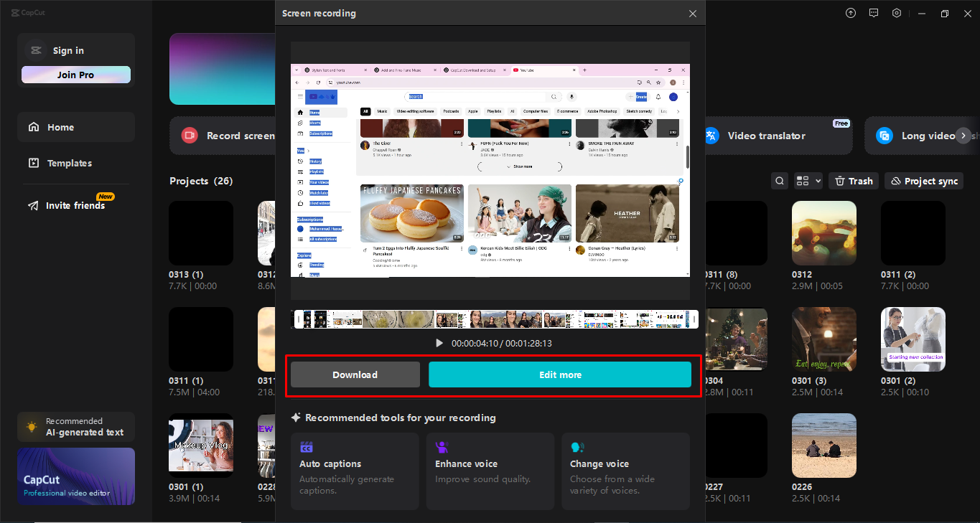Close the Screen recording dialog
The height and width of the screenshot is (523, 980).
[692, 14]
